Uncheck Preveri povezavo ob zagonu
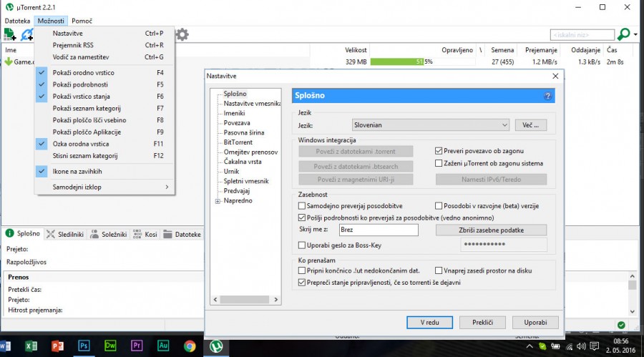The width and height of the screenshot is (644, 357). coord(439,152)
